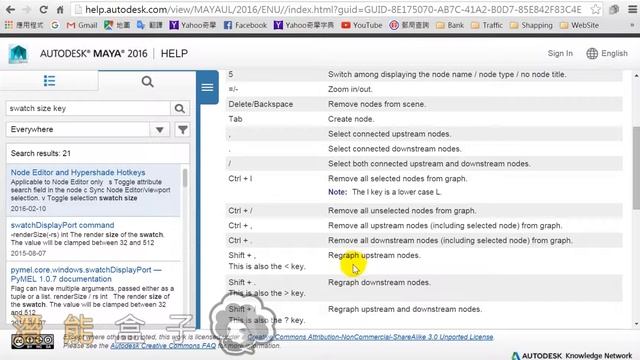Screen dimensions: 640x360
Task: Click the browser extension icon beside star
Action: tap(614, 9)
